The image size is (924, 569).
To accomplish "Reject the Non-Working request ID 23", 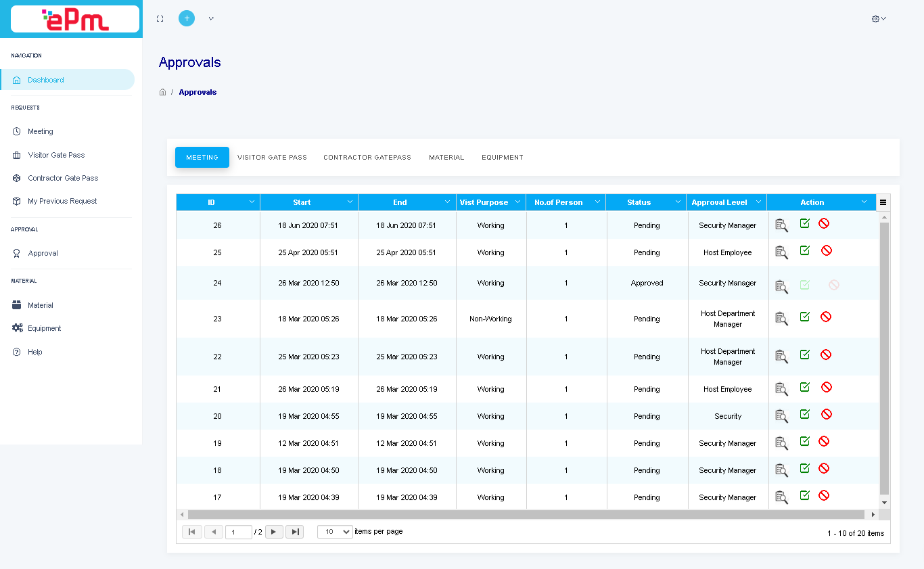I will pyautogui.click(x=826, y=317).
